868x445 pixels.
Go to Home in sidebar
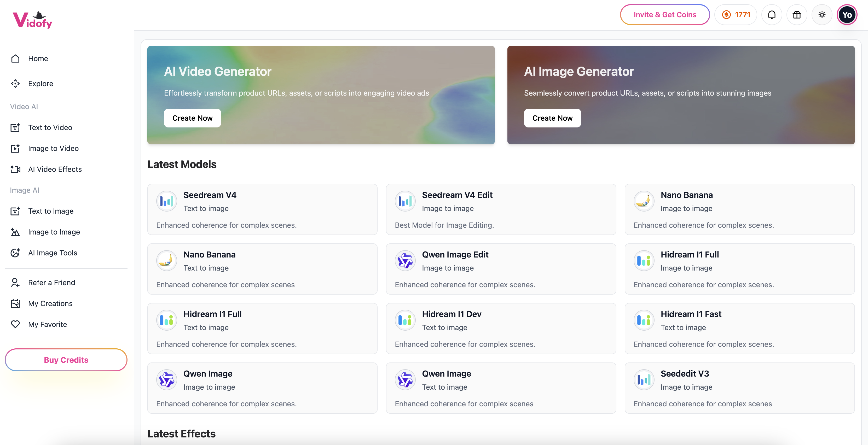pos(38,58)
